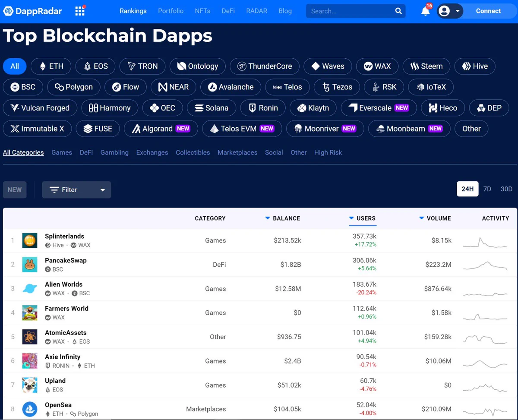Filter by Moonbeam chain
The image size is (518, 420).
409,129
